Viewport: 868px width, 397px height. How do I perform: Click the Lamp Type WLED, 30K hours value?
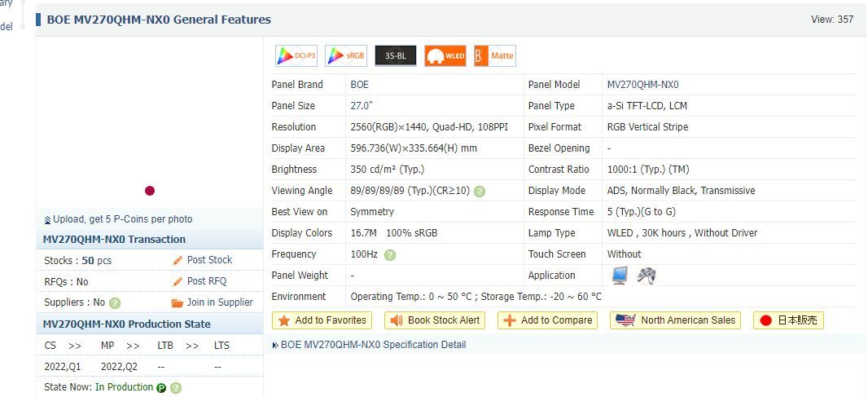(x=682, y=233)
